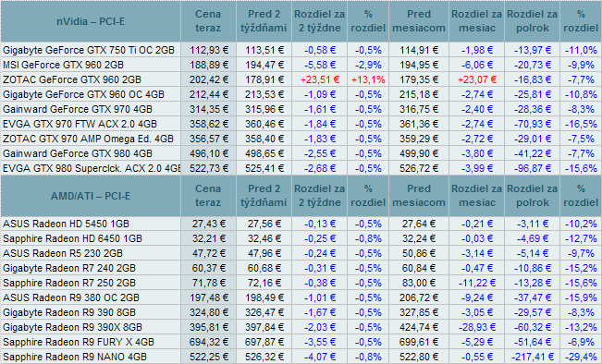The image size is (602, 364).
Task: Click the 694,32 € FURY X price
Action: click(208, 342)
